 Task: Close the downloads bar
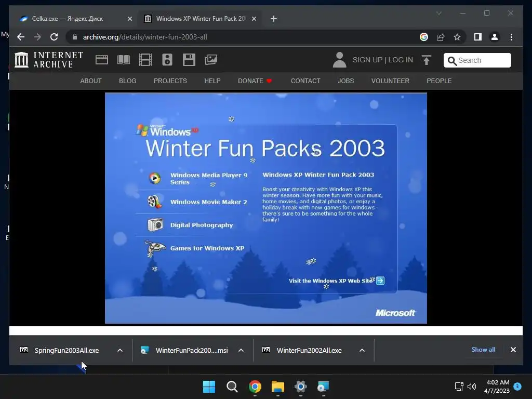tap(513, 350)
